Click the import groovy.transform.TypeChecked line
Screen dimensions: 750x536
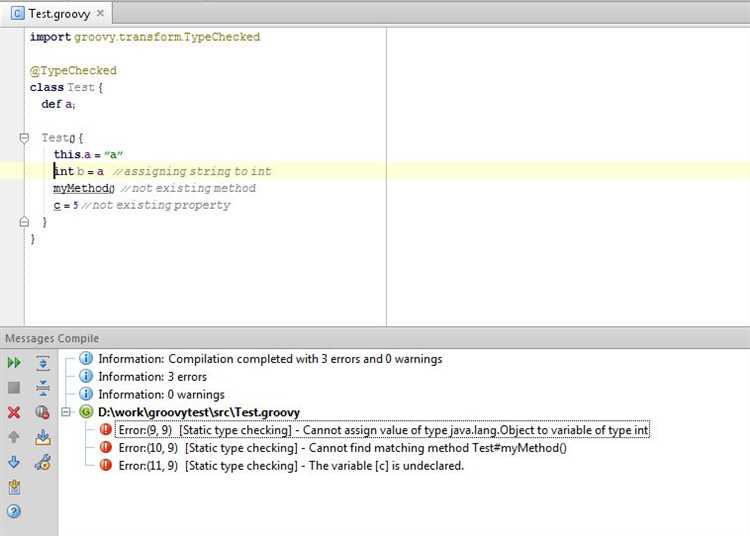coord(145,37)
